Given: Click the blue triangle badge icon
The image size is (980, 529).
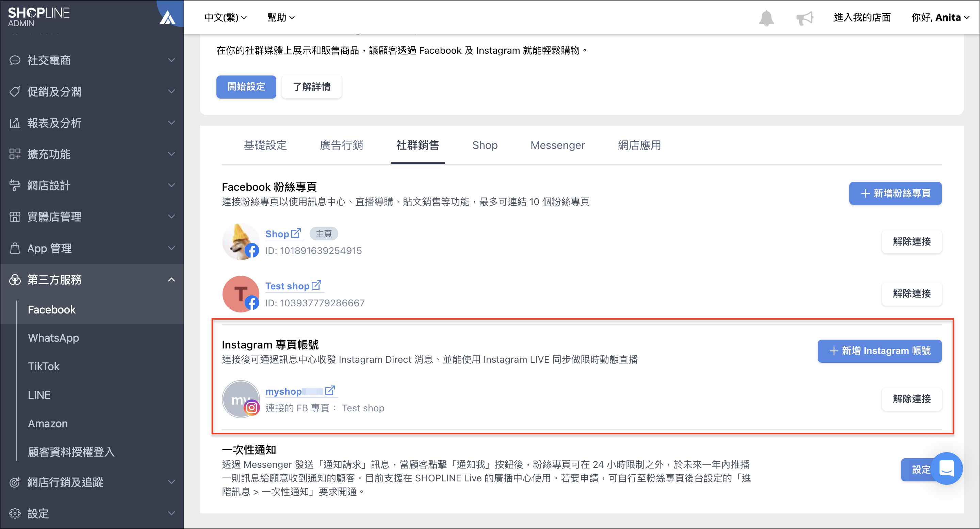Looking at the screenshot, I should pos(167,17).
